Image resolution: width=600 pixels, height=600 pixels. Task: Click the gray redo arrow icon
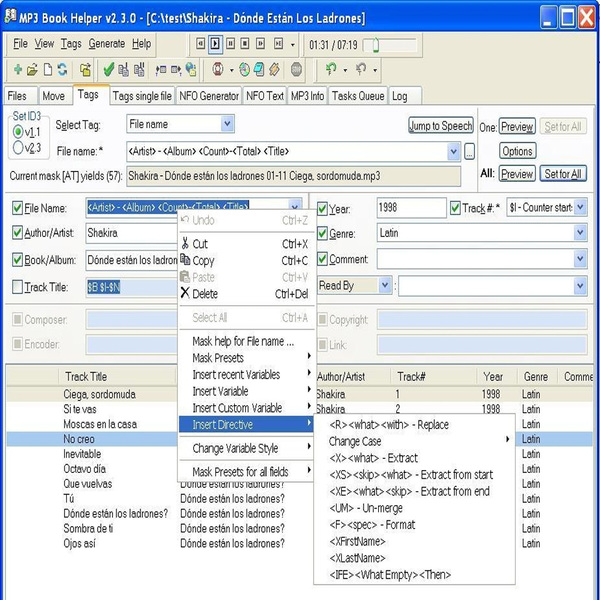pyautogui.click(x=360, y=69)
